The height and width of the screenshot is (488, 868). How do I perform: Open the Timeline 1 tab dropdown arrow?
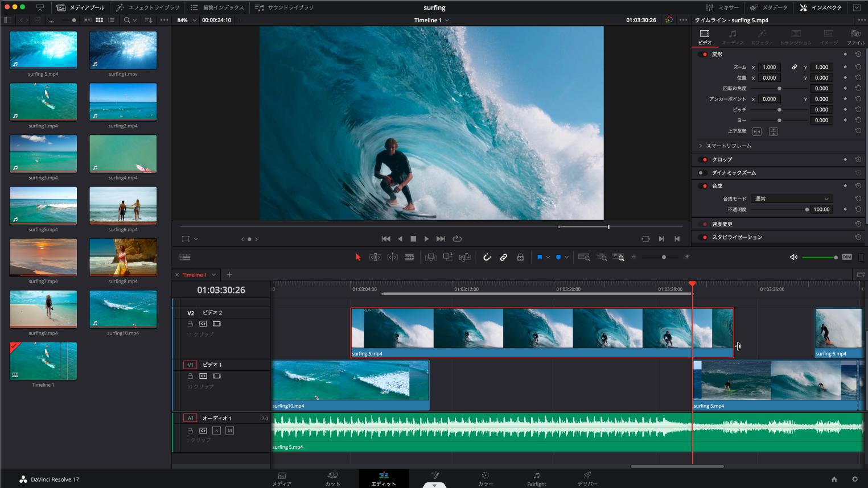pyautogui.click(x=214, y=275)
